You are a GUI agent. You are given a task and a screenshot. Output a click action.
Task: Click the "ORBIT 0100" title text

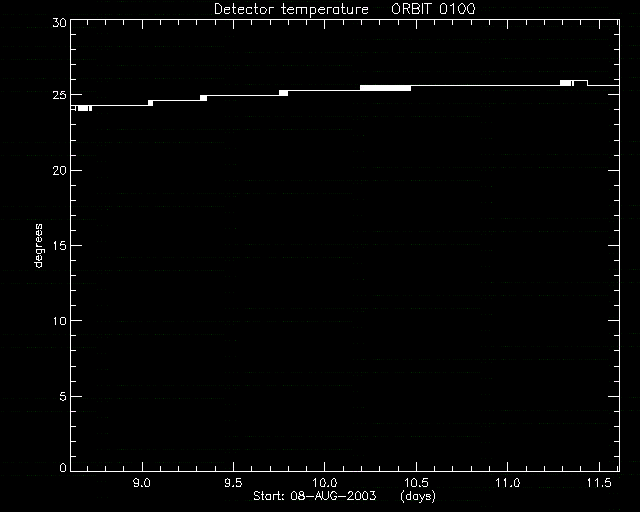[433, 9]
